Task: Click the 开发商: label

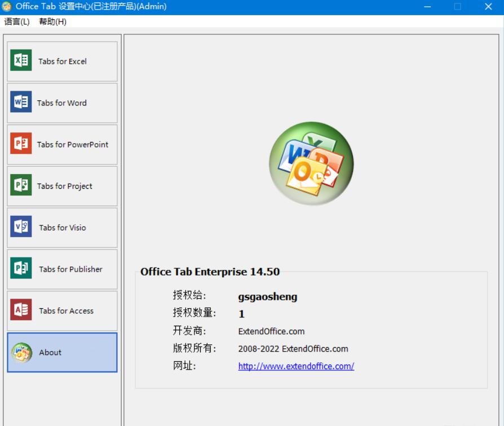Action: pyautogui.click(x=189, y=330)
